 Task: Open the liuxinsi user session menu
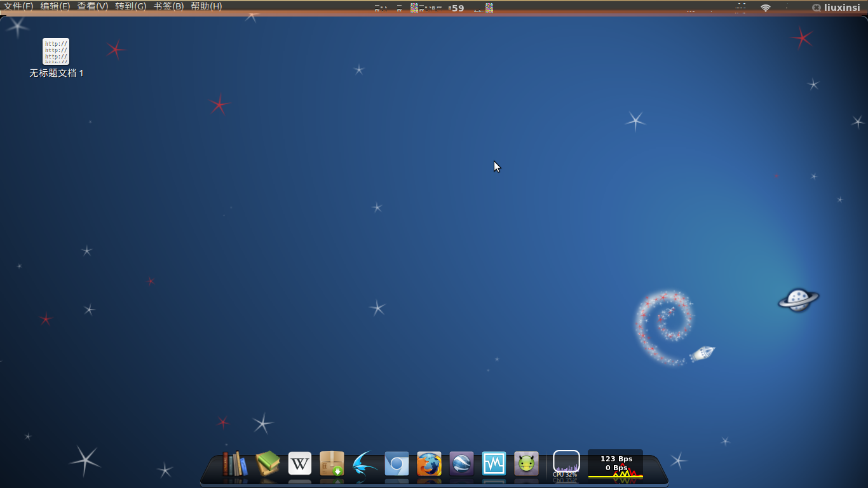pos(836,8)
